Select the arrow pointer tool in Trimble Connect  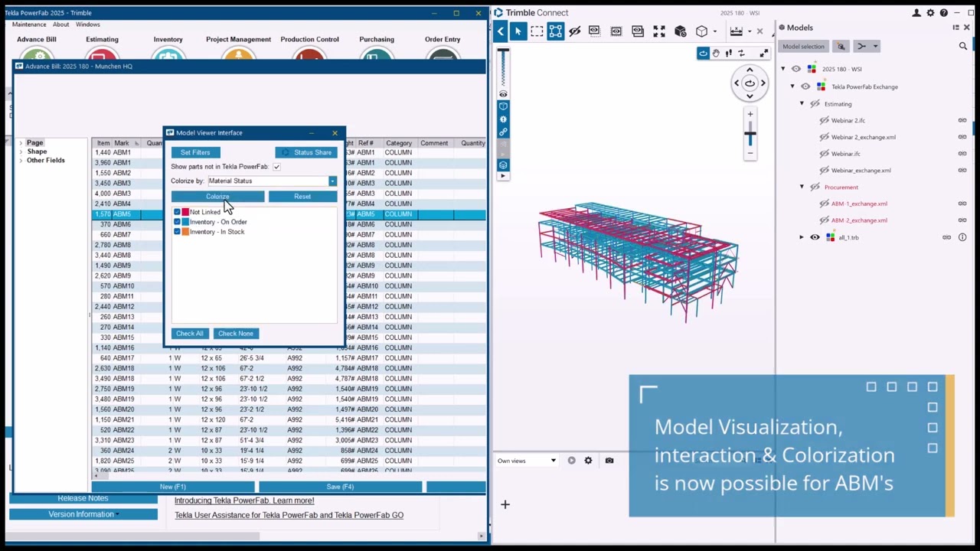518,31
